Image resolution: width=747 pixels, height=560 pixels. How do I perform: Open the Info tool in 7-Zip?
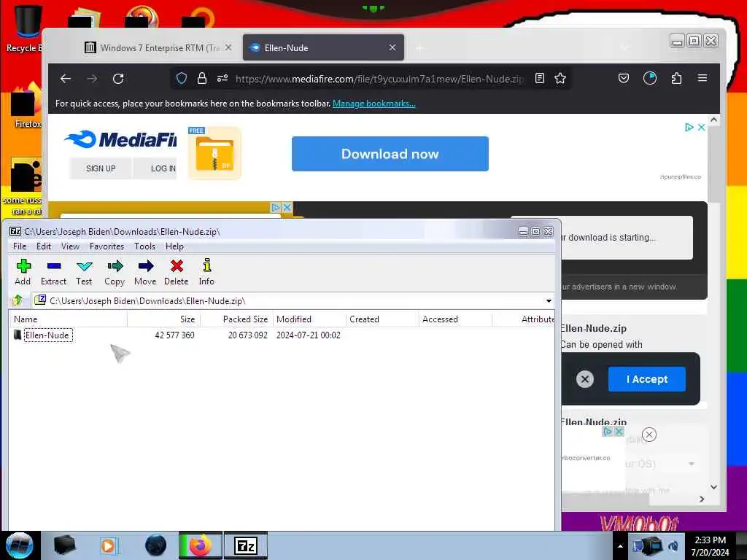pos(206,273)
